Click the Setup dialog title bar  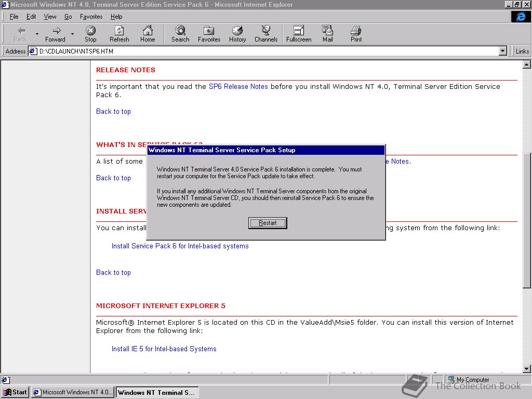click(266, 150)
